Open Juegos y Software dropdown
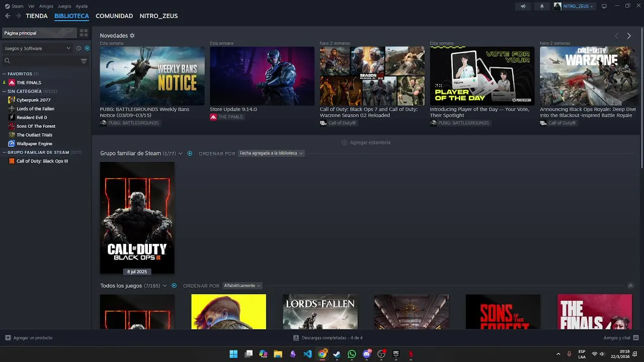Screen dimensions: 644x362 tap(37, 48)
